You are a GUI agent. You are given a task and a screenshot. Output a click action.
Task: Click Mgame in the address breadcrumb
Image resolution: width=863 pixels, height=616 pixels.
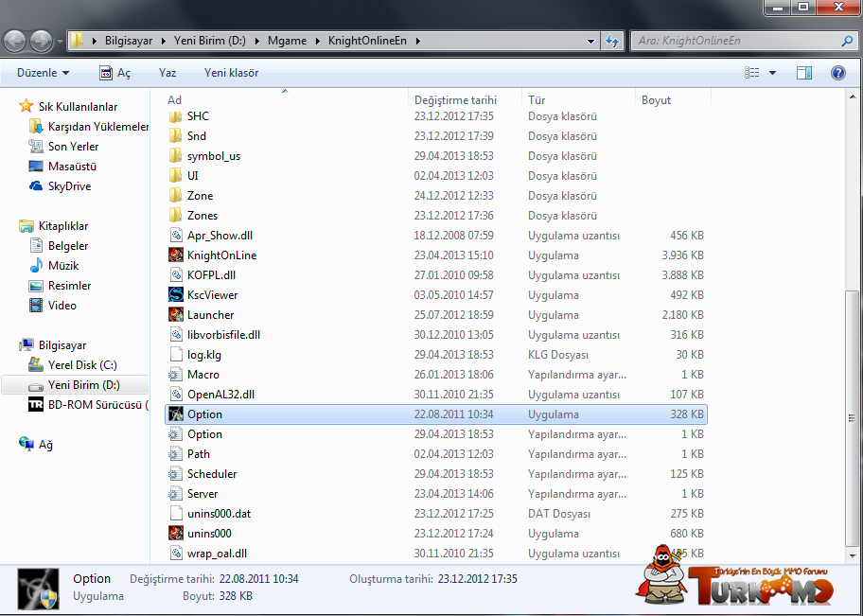[x=288, y=41]
